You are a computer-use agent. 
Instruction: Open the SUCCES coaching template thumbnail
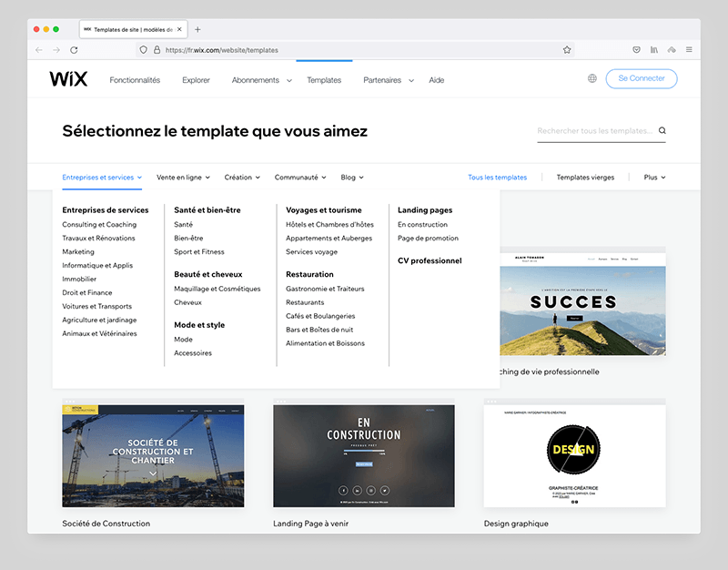tap(582, 301)
